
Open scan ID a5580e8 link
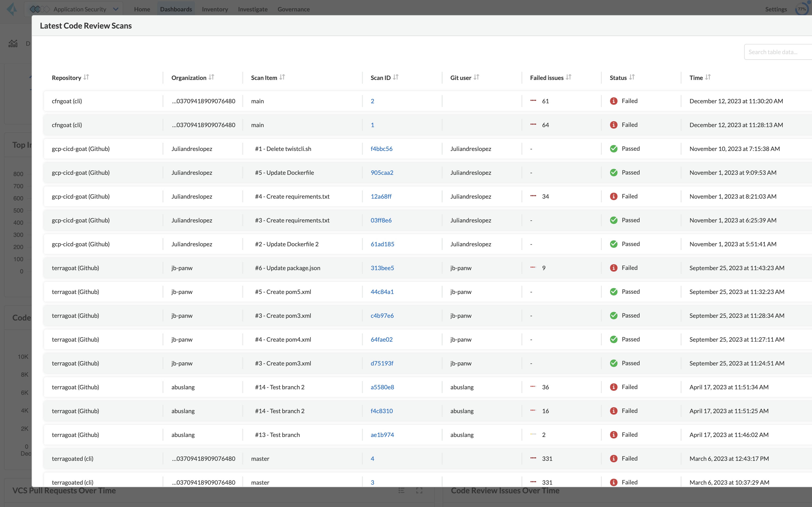point(382,387)
